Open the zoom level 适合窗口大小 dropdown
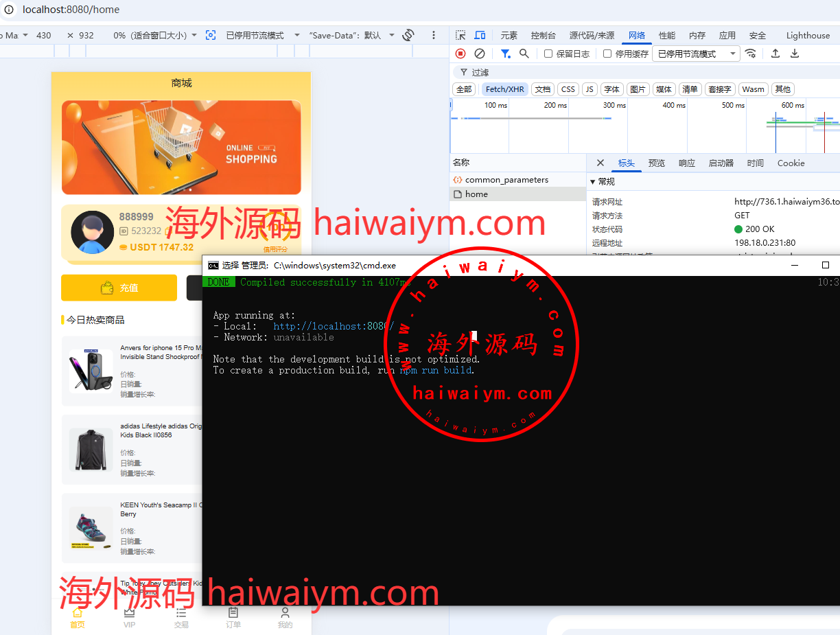840x635 pixels. pyautogui.click(x=155, y=35)
